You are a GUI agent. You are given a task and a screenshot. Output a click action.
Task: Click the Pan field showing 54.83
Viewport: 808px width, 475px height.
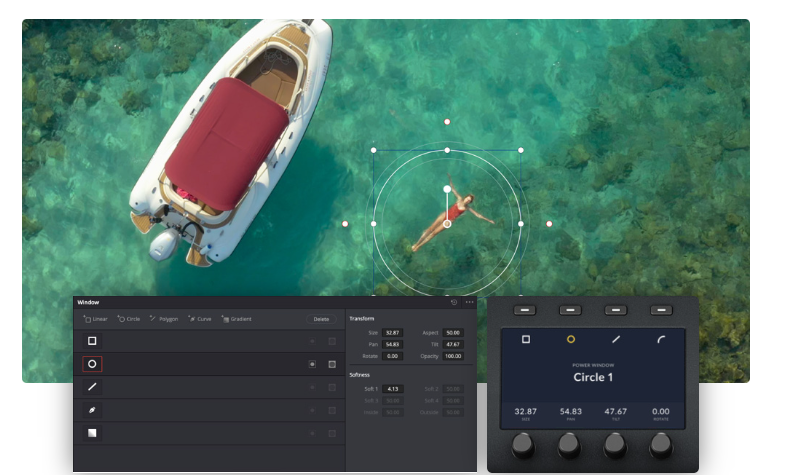(x=393, y=344)
